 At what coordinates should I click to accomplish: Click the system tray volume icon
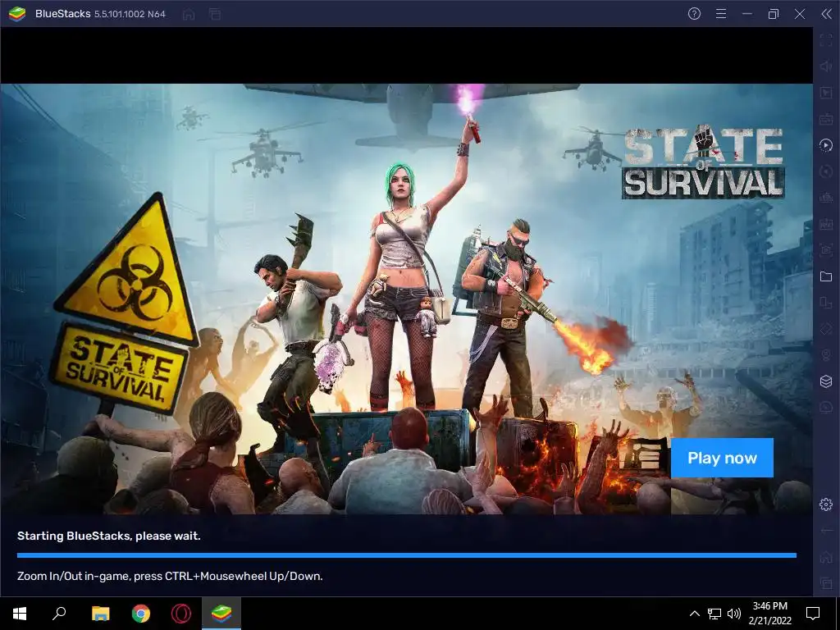(x=734, y=614)
